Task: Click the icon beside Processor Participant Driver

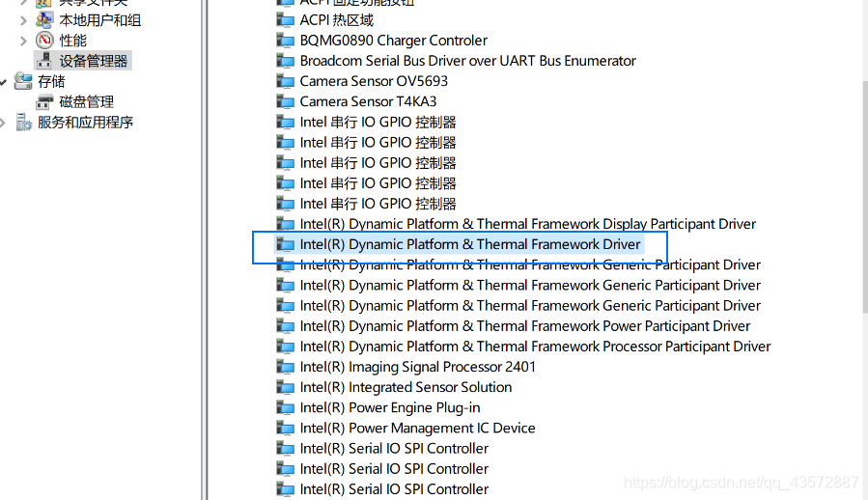Action: [285, 347]
